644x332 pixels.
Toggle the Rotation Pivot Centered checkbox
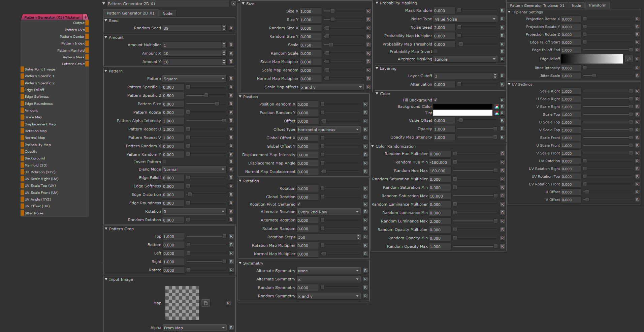(x=299, y=204)
